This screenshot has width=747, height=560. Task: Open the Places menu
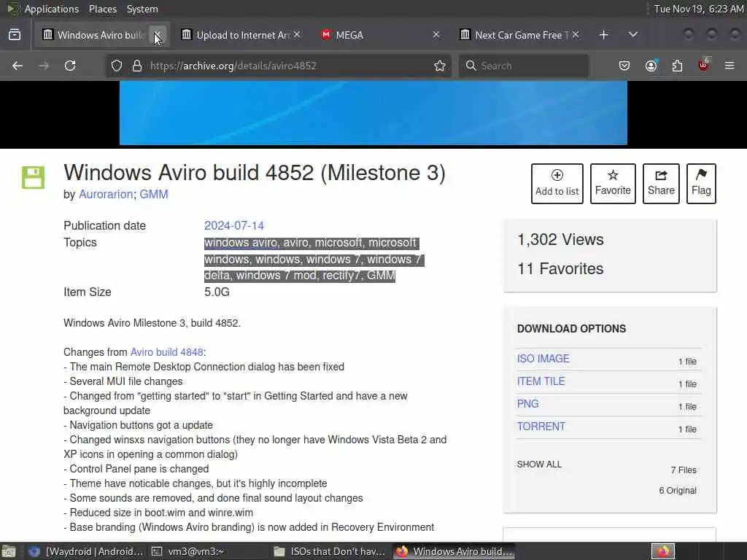click(102, 9)
